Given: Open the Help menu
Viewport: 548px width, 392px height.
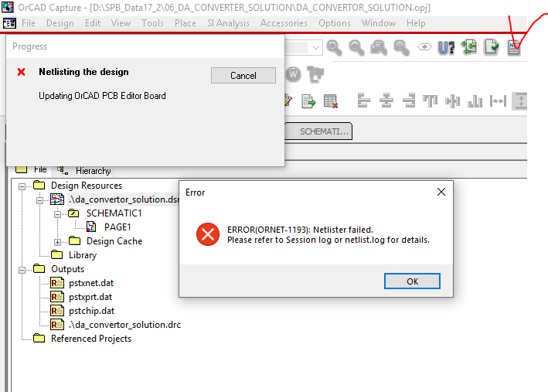Looking at the screenshot, I should tap(416, 23).
